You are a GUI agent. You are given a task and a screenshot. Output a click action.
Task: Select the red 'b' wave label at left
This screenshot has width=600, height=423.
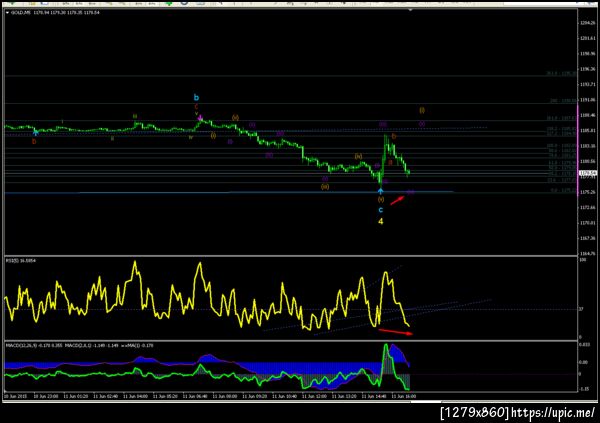point(34,142)
